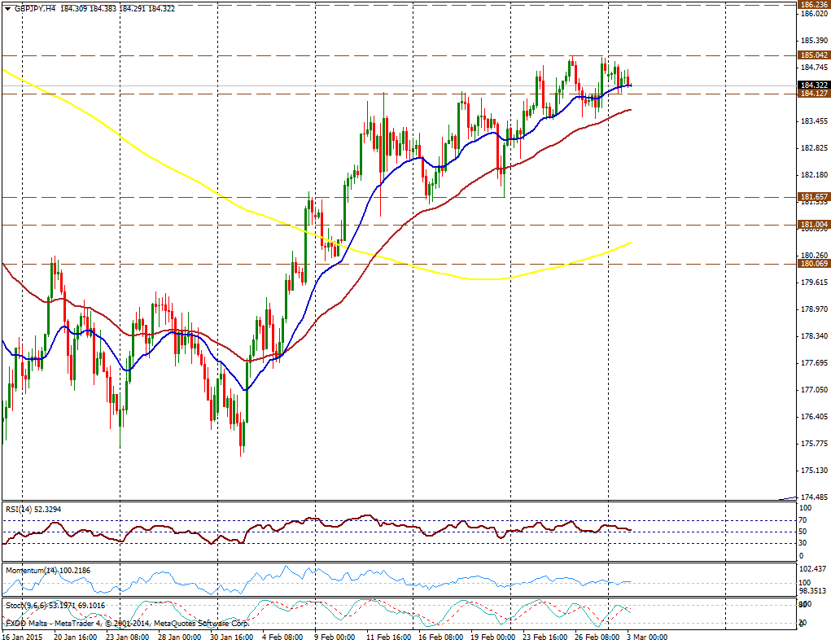
Task: Click the 16 Jan 2015 date label
Action: tap(22, 637)
